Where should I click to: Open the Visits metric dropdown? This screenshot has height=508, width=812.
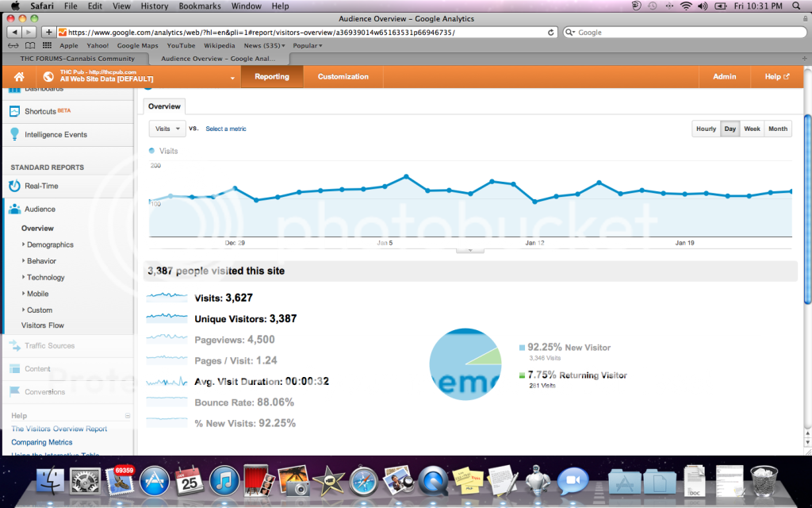coord(167,129)
